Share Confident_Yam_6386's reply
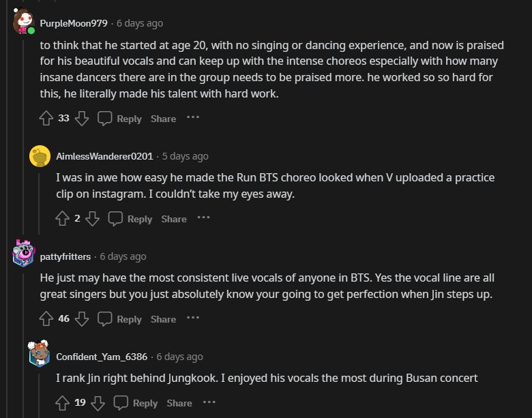The image size is (532, 418). pos(179,403)
